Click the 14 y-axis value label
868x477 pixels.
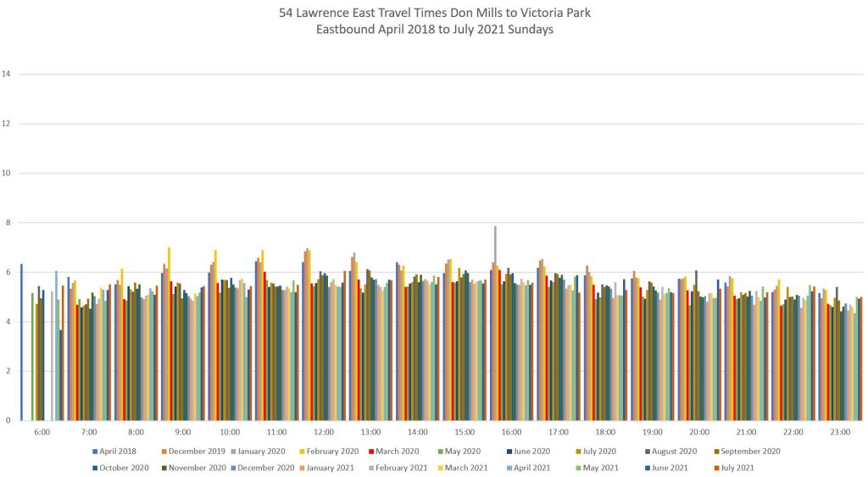7,75
